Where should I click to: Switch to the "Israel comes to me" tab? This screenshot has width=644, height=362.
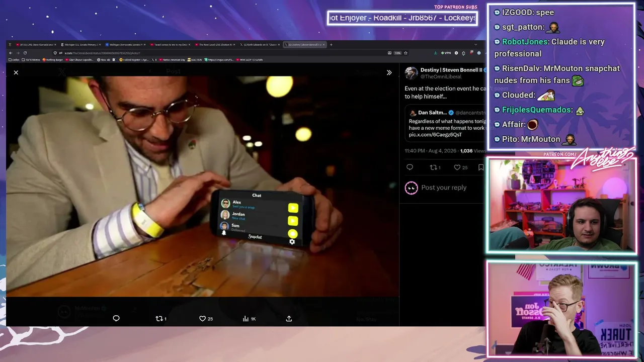170,45
